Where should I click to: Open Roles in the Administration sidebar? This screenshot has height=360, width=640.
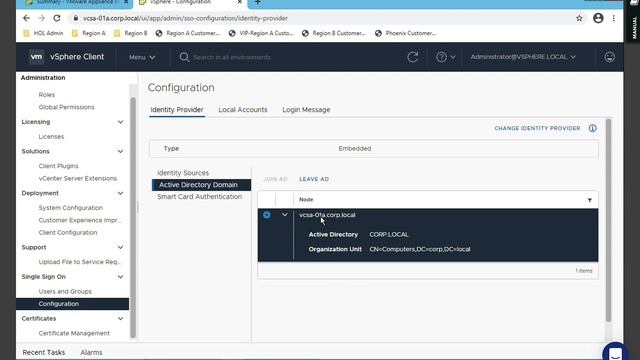[47, 95]
